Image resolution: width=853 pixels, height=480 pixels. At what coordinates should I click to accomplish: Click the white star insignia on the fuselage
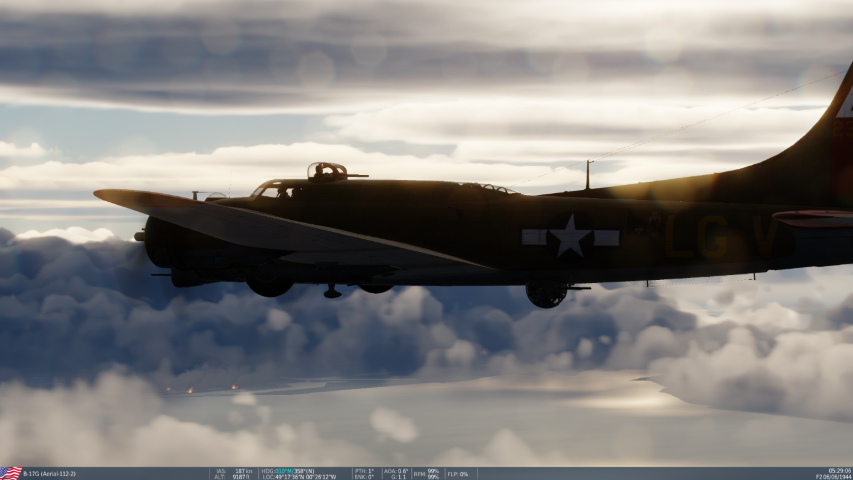tap(570, 237)
